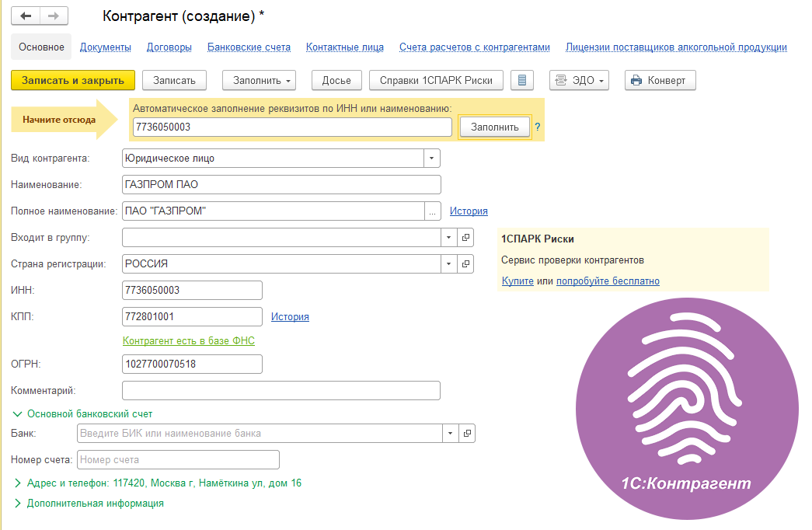Click the КПП input field
The width and height of the screenshot is (812, 530).
point(192,316)
